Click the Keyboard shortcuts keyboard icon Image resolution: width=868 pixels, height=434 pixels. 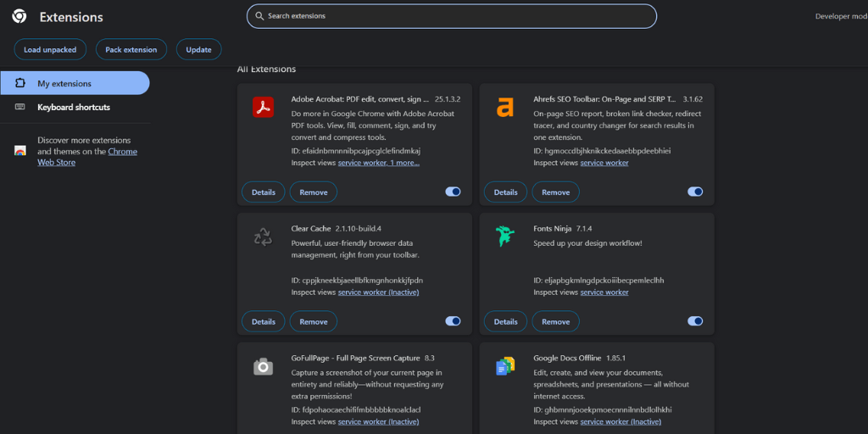coord(20,107)
